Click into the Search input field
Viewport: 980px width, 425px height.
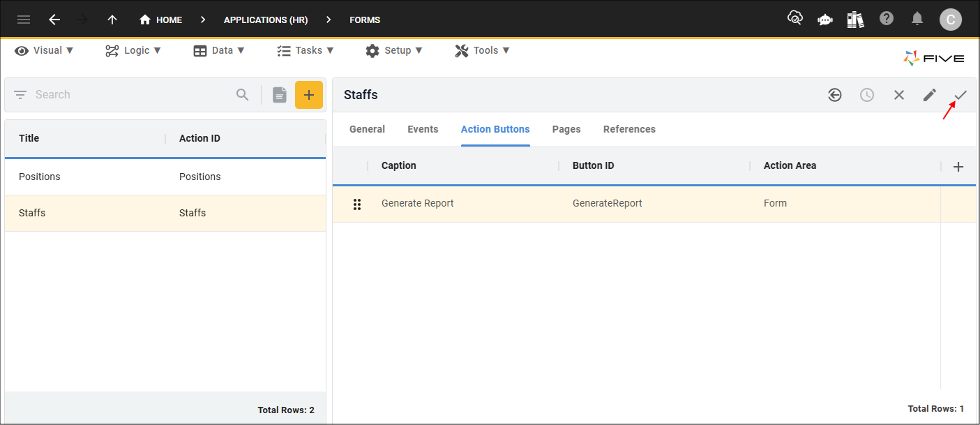pos(133,95)
